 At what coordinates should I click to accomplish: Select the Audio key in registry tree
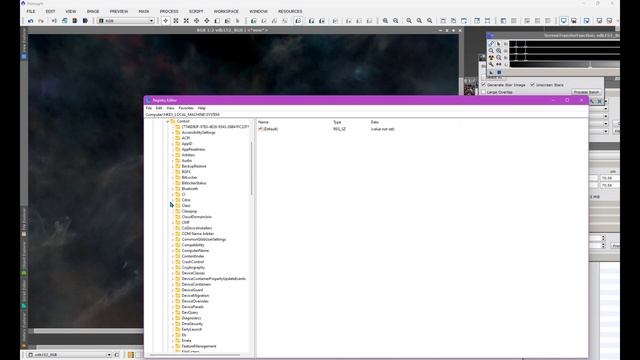point(187,161)
